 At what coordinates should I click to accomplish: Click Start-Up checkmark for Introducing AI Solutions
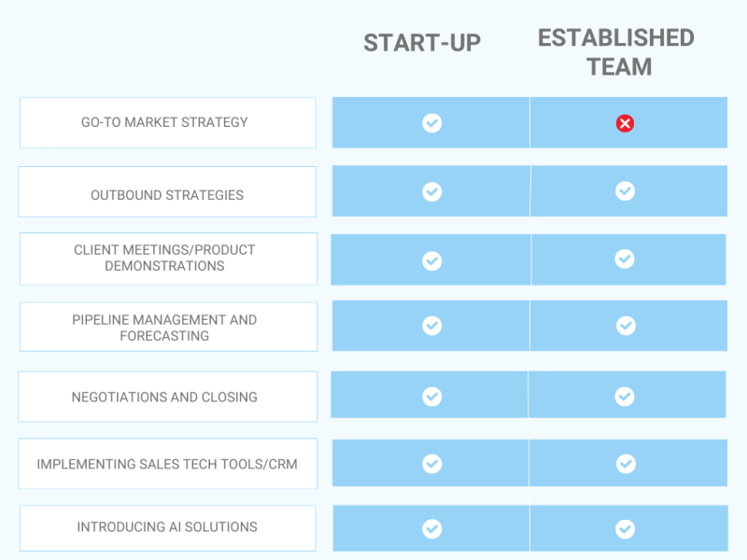point(431,529)
